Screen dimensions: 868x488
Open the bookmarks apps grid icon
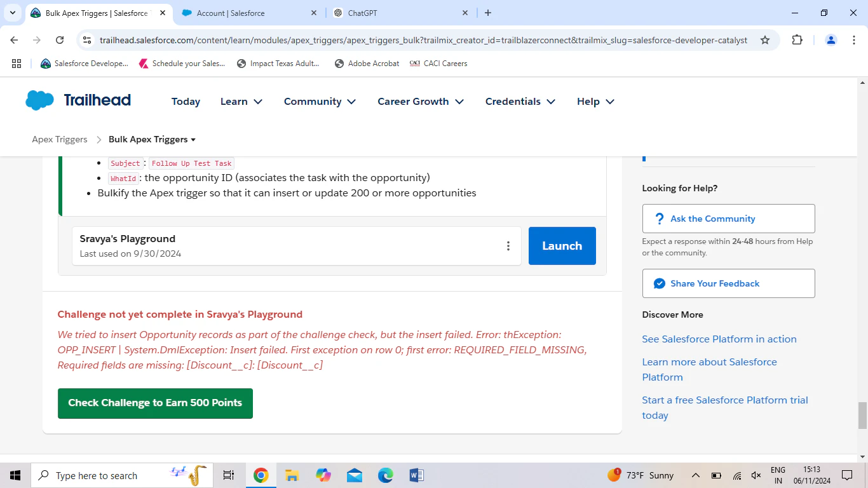(x=17, y=64)
